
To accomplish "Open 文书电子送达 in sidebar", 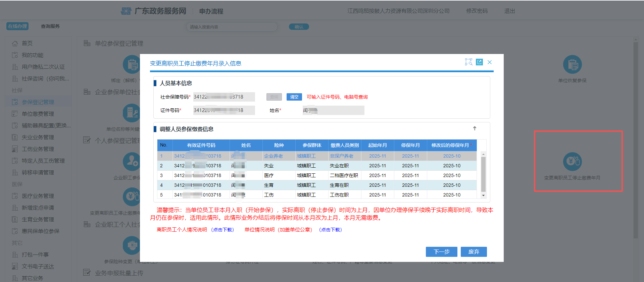I will coord(38,266).
